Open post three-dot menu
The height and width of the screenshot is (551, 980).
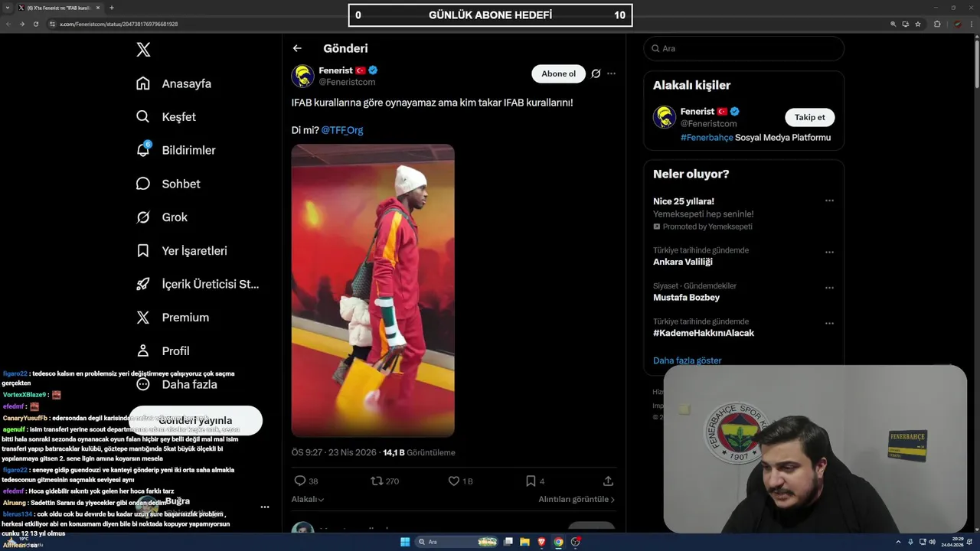pos(611,73)
